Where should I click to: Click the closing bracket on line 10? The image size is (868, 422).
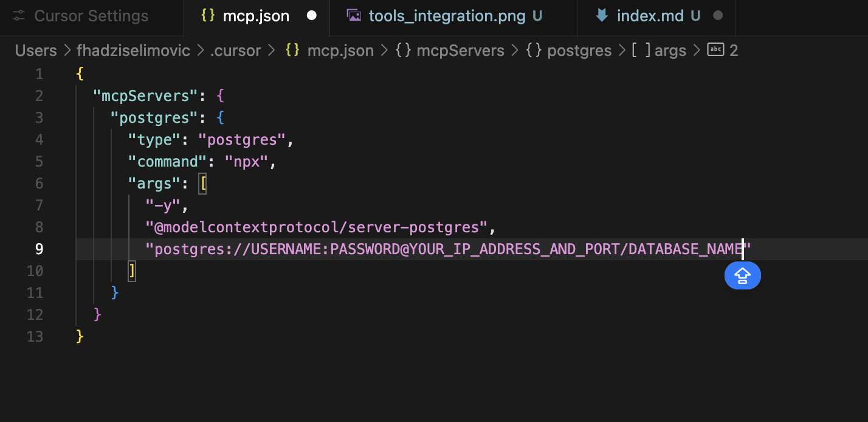(x=132, y=271)
